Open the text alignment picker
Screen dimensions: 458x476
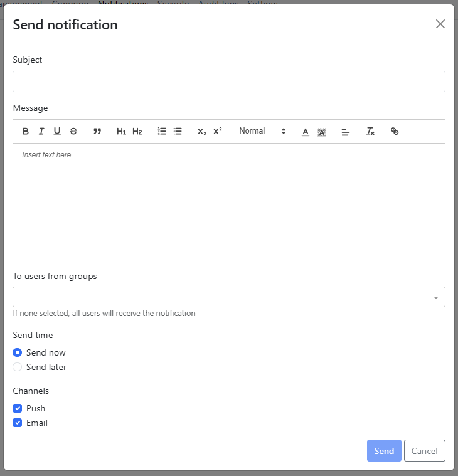coord(345,132)
